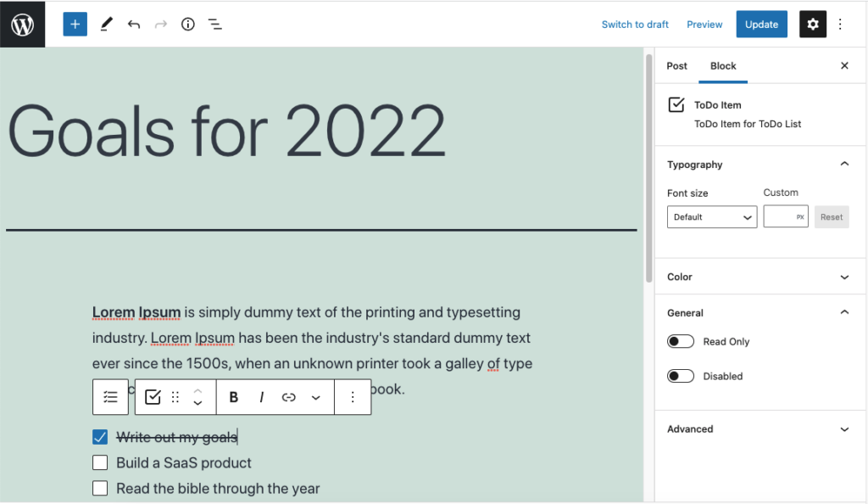Reset the custom font size
Image resolution: width=868 pixels, height=504 pixels.
point(832,217)
